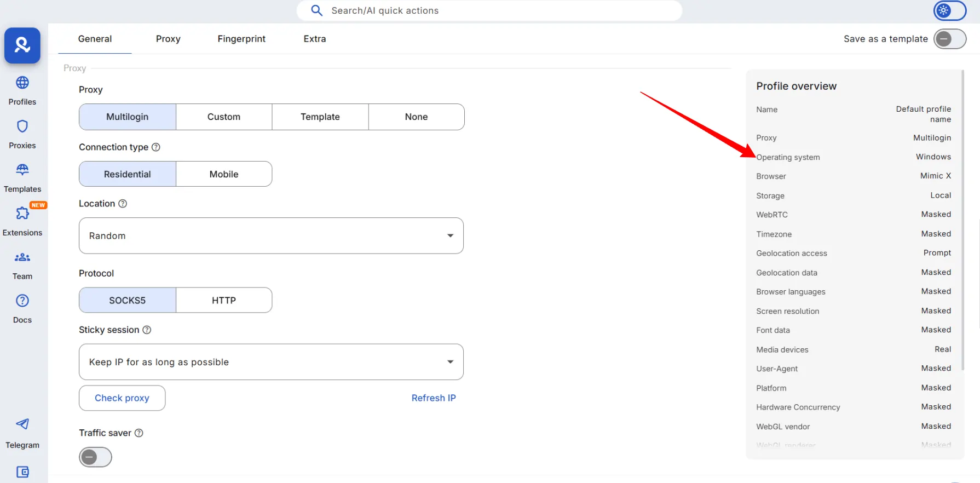Image resolution: width=980 pixels, height=483 pixels.
Task: Choose Mobile connection type
Action: pos(224,174)
